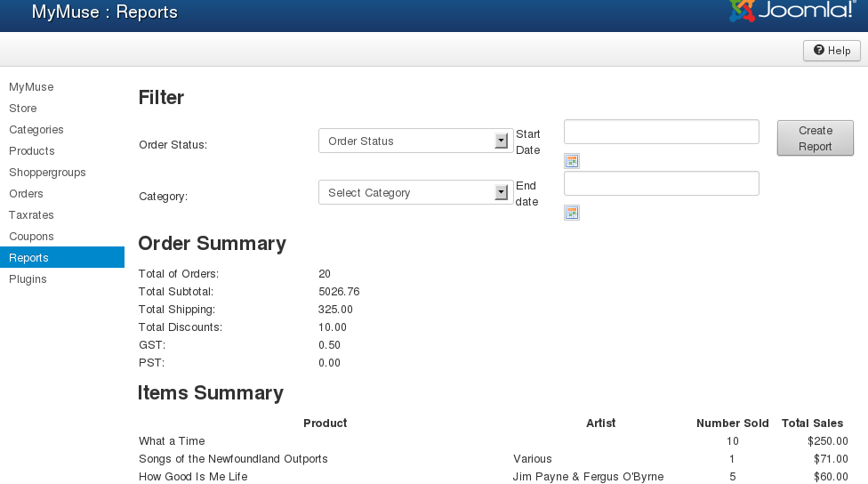This screenshot has height=484, width=868.
Task: Navigate to Products in the sidebar
Action: (32, 151)
